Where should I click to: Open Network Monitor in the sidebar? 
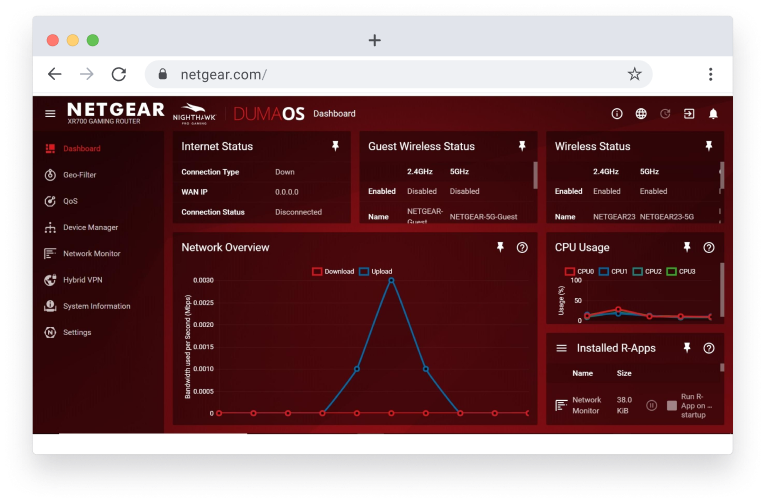point(92,254)
